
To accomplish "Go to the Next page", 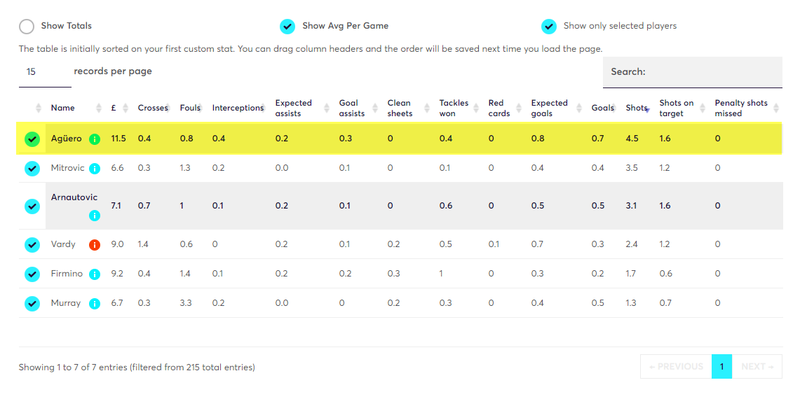I will 757,366.
